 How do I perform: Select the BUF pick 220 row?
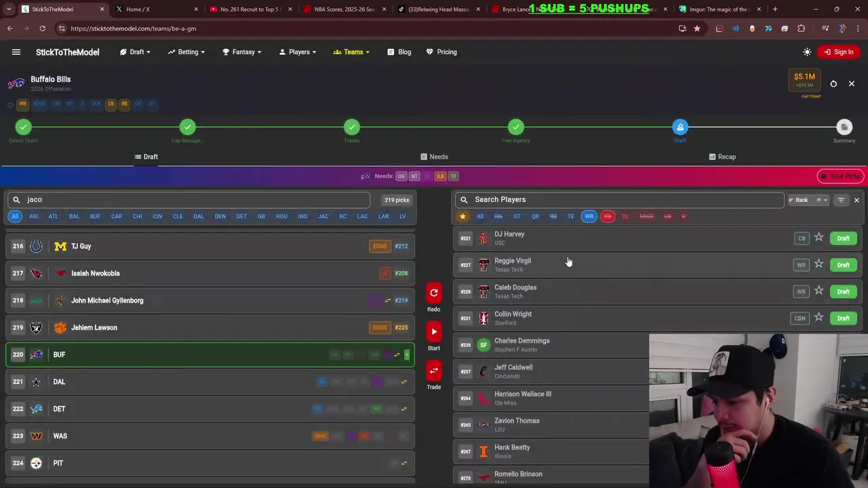[x=210, y=354]
